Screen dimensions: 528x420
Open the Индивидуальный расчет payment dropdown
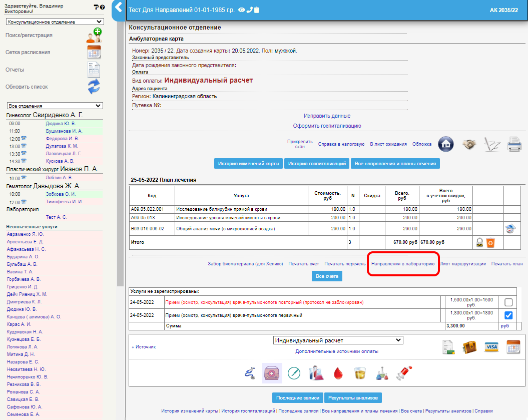(x=338, y=340)
